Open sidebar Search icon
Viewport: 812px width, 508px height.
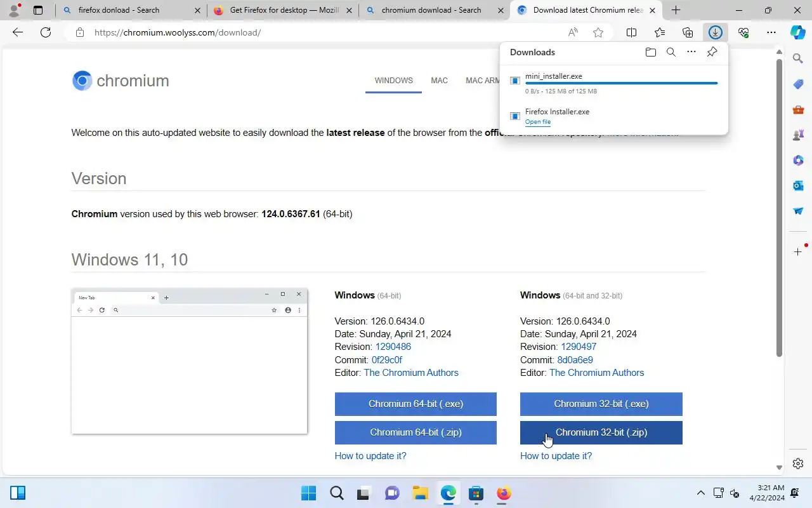point(798,58)
